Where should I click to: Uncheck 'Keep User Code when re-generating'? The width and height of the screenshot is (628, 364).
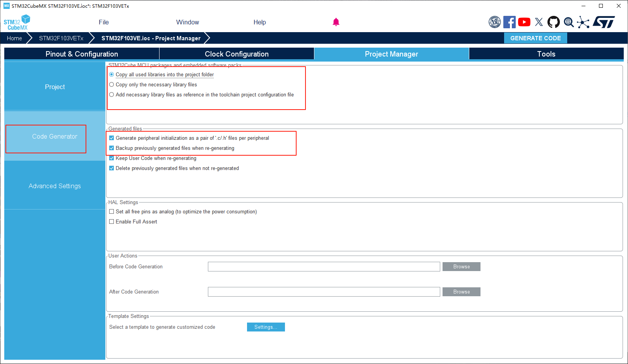click(x=112, y=158)
